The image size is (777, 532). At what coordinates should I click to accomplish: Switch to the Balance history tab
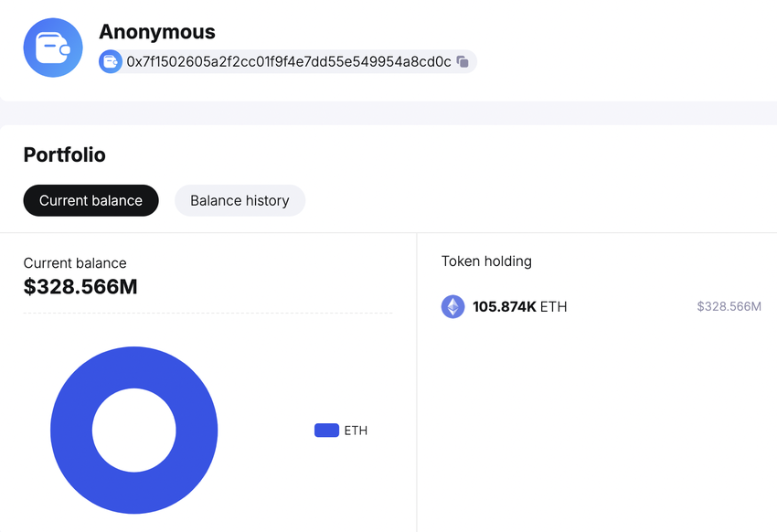[x=239, y=201]
